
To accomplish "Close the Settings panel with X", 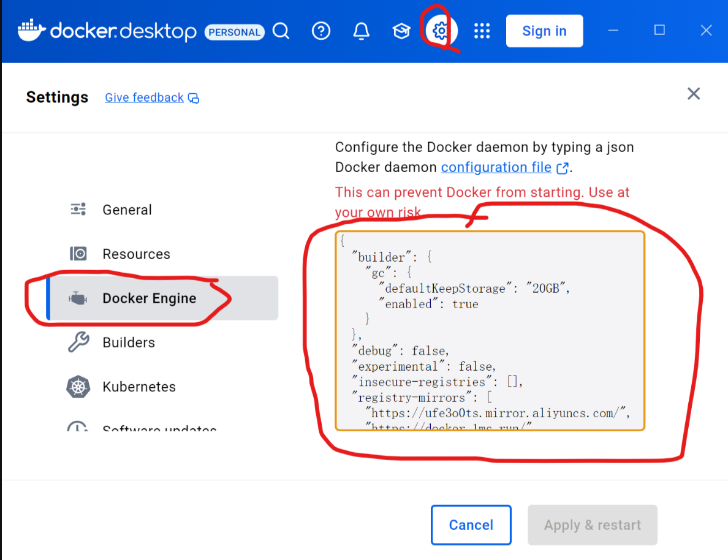I will click(693, 94).
